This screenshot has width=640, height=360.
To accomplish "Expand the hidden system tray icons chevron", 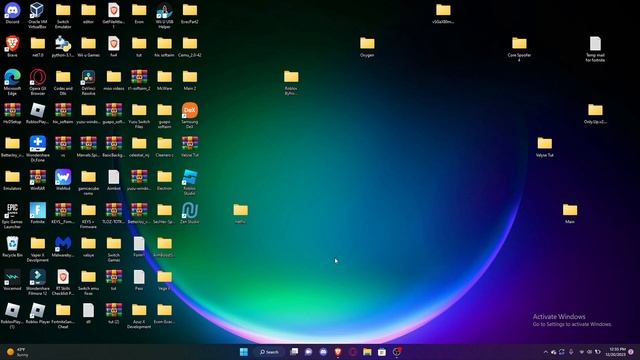I will [x=545, y=352].
